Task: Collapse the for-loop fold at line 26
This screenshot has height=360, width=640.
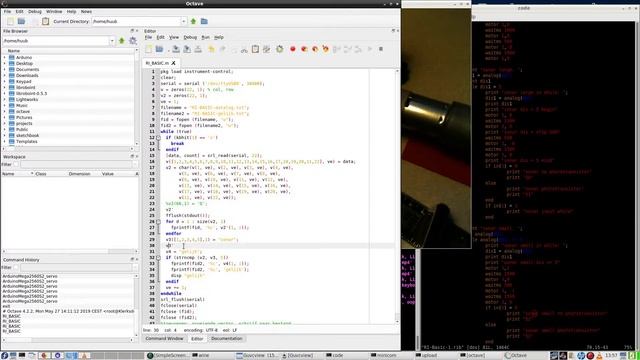Action: point(158,222)
